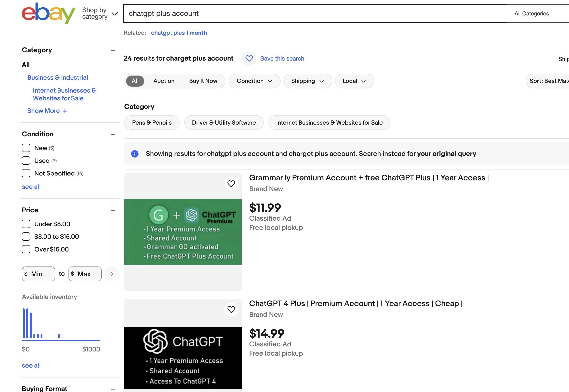Image resolution: width=569 pixels, height=392 pixels.
Task: Select the Pens & Pencils category chip
Action: click(152, 123)
